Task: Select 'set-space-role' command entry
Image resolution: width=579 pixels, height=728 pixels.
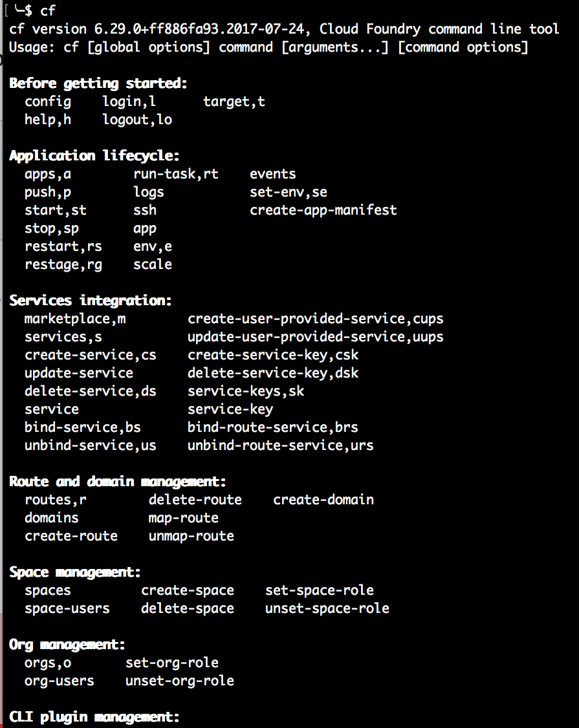Action: tap(320, 590)
